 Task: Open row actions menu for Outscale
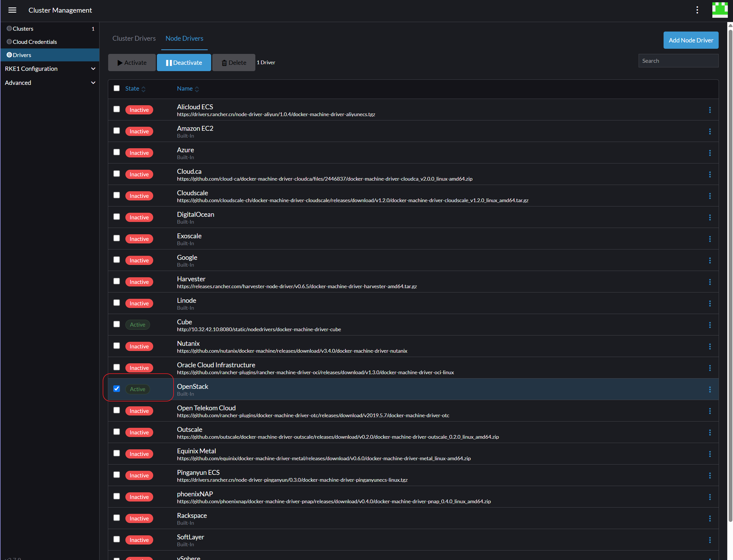(710, 432)
